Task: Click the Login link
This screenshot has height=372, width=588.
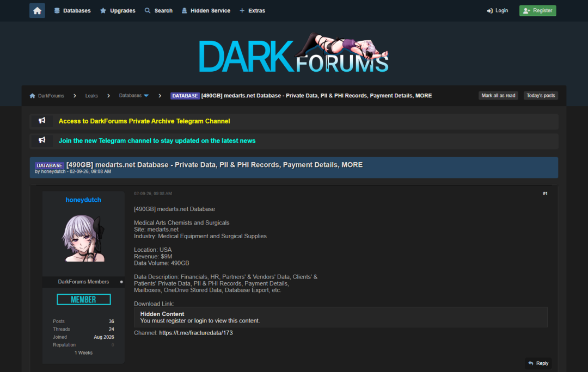Action: pyautogui.click(x=497, y=10)
